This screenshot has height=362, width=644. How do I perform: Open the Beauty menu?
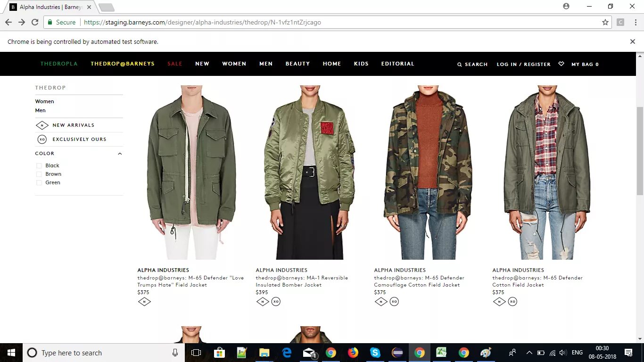297,64
